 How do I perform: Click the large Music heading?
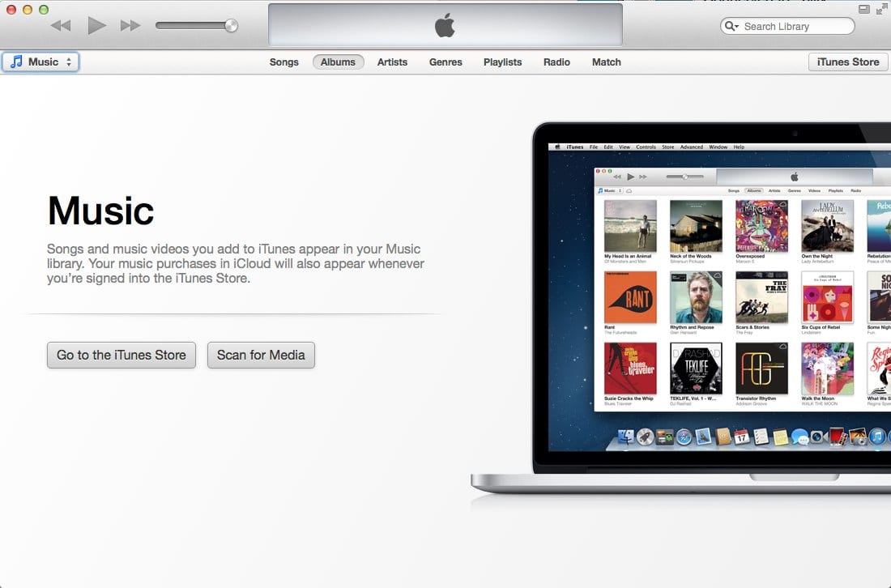(x=100, y=211)
